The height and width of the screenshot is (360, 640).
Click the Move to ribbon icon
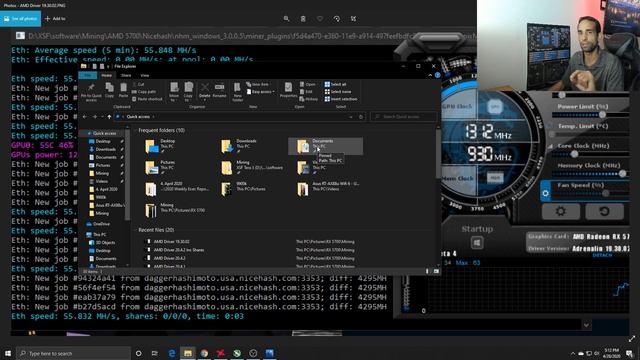coord(174,92)
